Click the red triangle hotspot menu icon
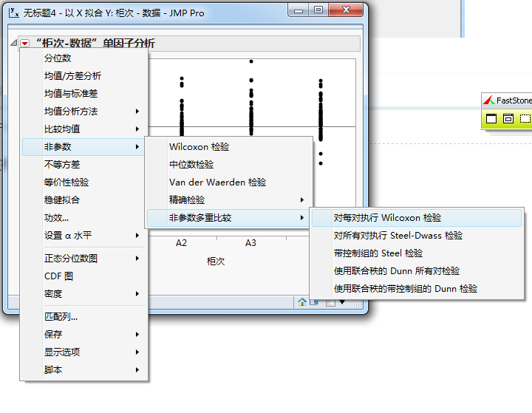532x413 pixels. tap(24, 44)
